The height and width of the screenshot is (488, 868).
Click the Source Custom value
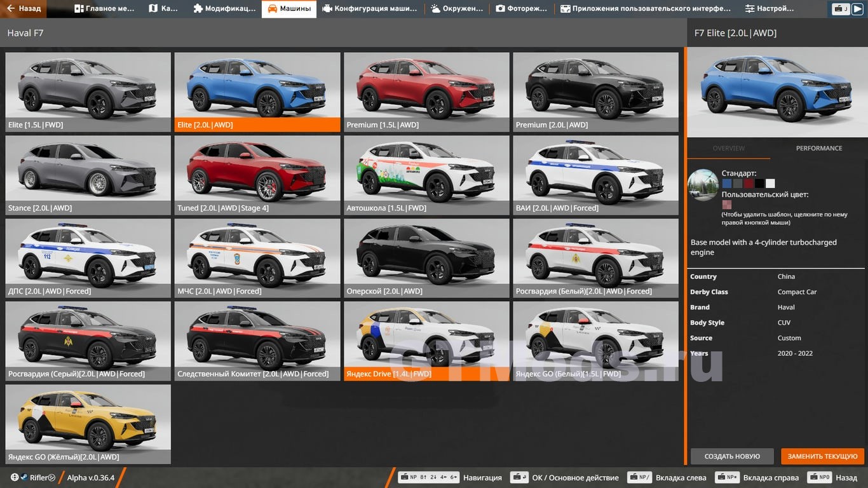click(789, 338)
